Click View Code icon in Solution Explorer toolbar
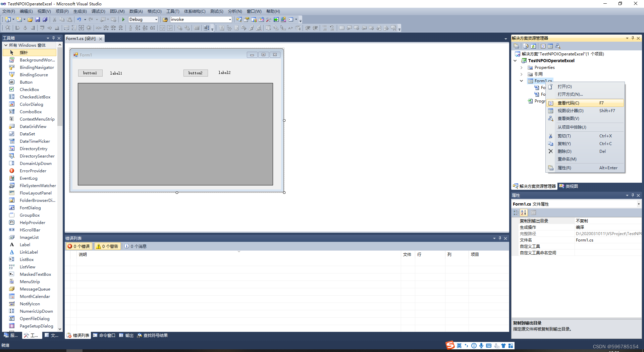 pos(543,46)
